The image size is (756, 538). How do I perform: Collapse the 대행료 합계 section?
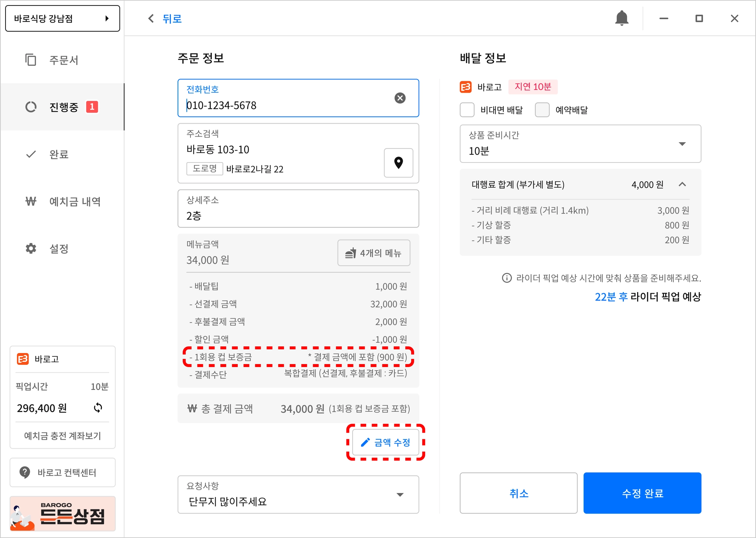(682, 184)
